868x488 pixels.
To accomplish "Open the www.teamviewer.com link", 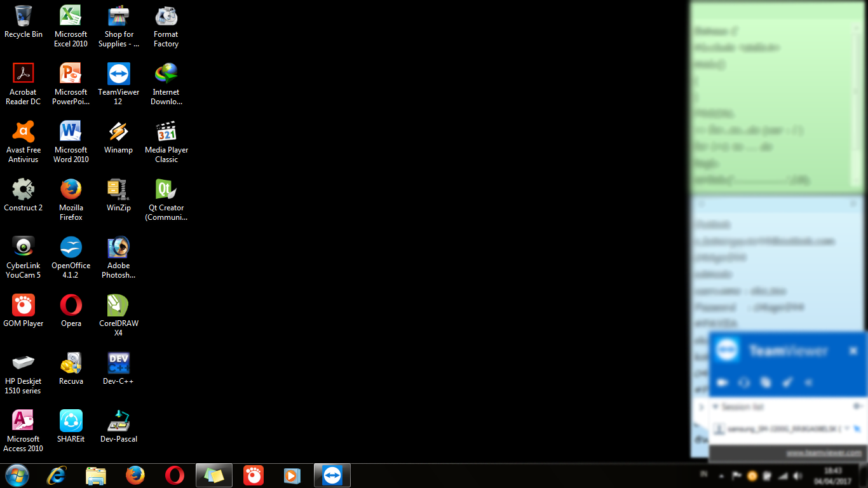I will tap(824, 453).
